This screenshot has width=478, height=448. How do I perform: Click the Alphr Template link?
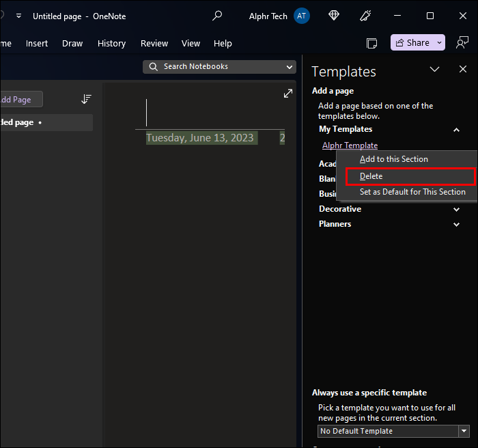tap(350, 145)
